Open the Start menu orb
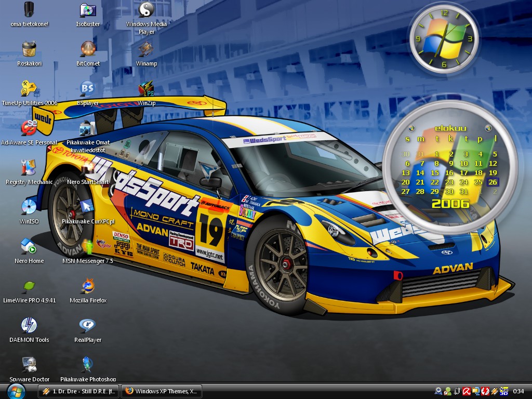 pyautogui.click(x=16, y=391)
